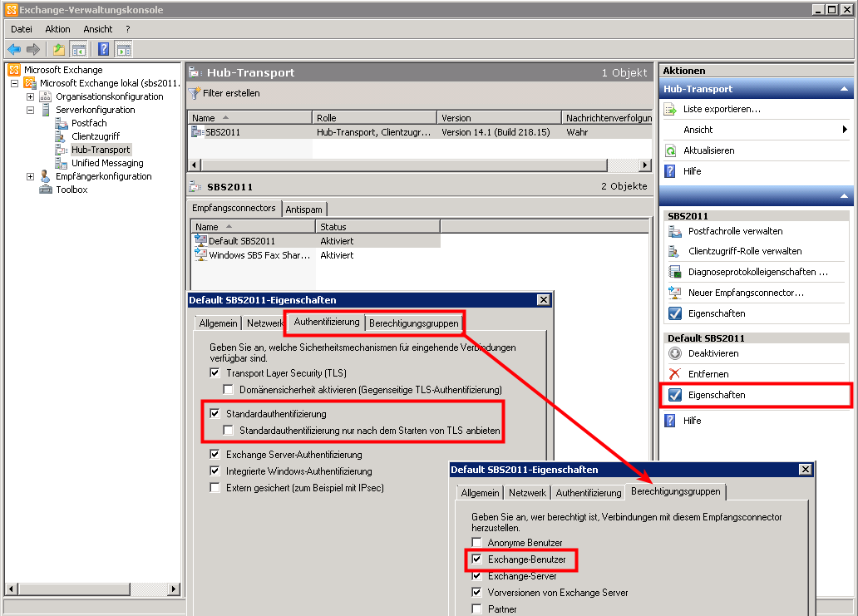
Task: Check Extern gesichert option
Action: tap(215, 488)
